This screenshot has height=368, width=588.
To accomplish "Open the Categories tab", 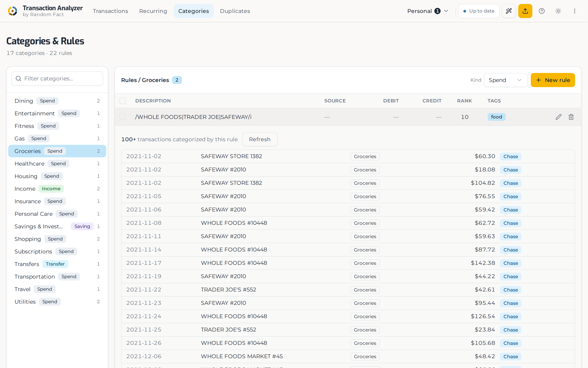I will [x=194, y=11].
